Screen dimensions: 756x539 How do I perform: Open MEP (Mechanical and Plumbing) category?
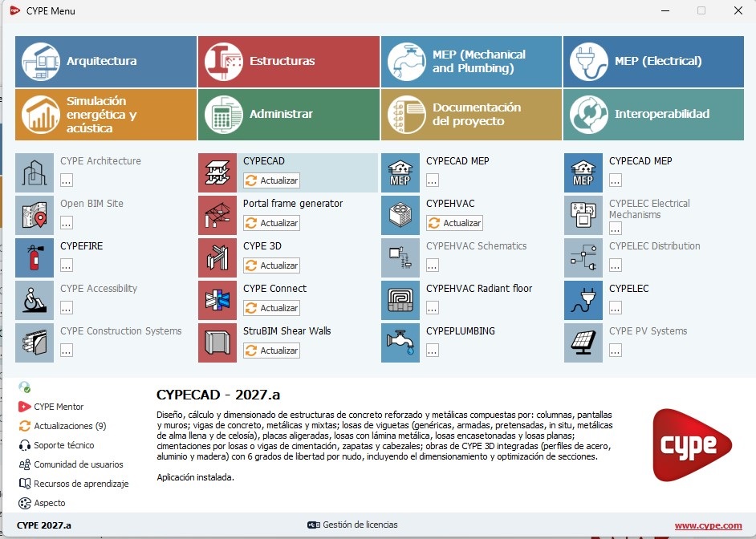tap(471, 62)
